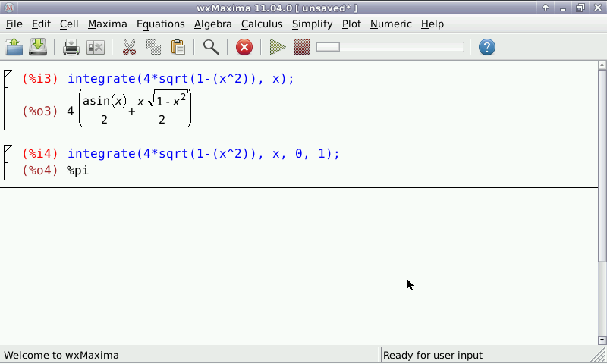Open the Simplify menu
The height and width of the screenshot is (364, 607).
(312, 24)
